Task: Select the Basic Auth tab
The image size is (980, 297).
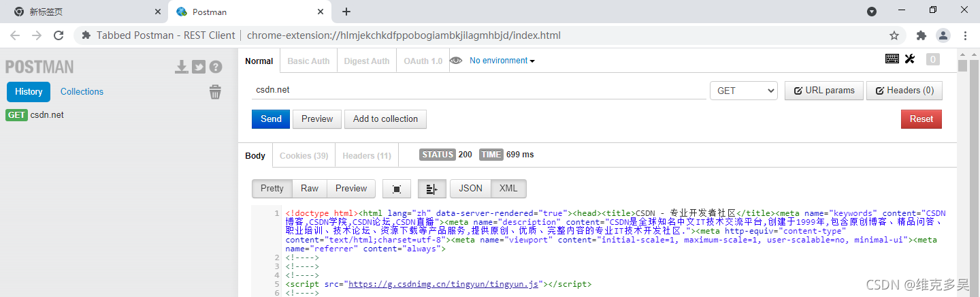Action: tap(308, 61)
